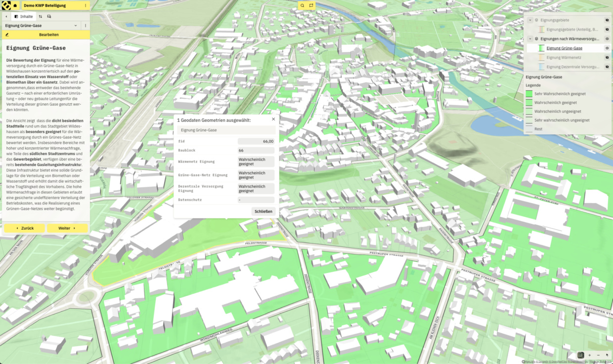Click the Weiter button in the left panel
613x364 pixels.
pos(67,228)
